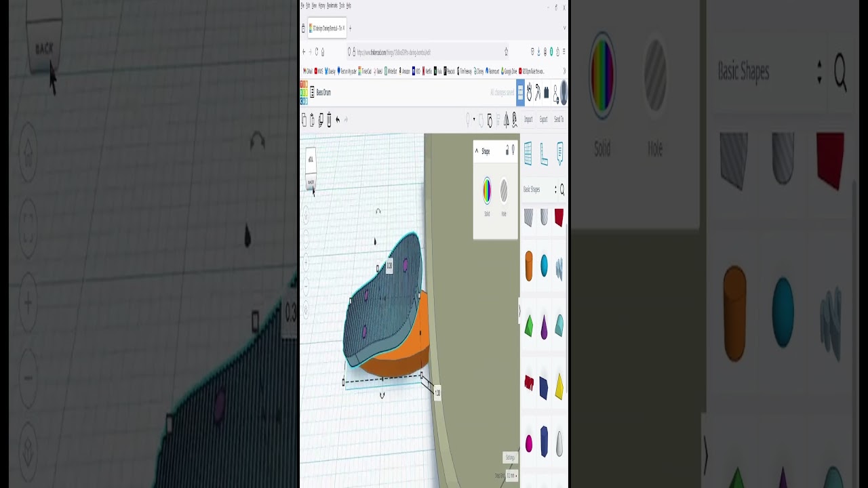
Task: Pick the red Text shape
Action: tap(529, 384)
